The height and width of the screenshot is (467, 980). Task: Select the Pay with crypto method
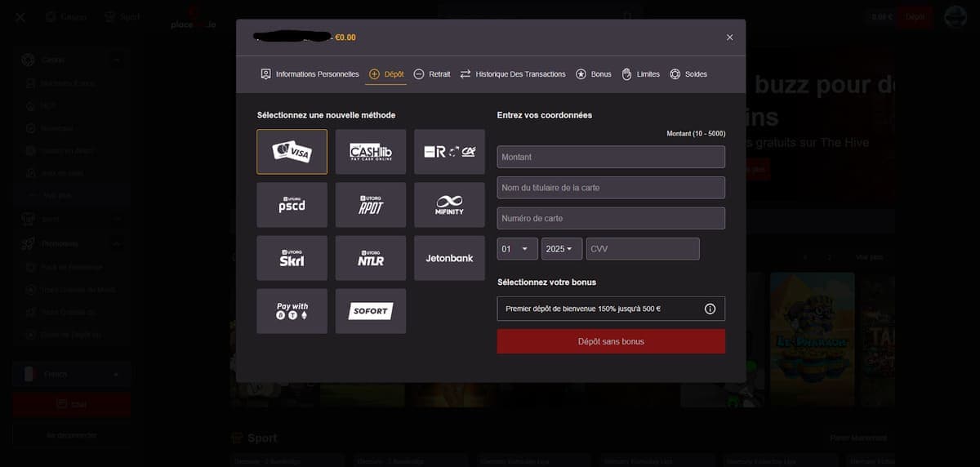292,311
